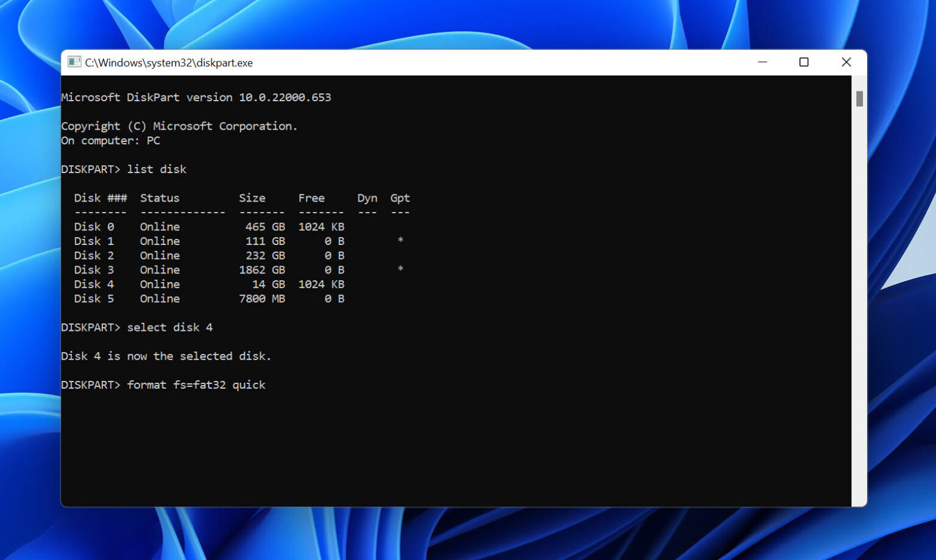Select the Disk 0 entry line
The height and width of the screenshot is (560, 936).
pyautogui.click(x=122, y=226)
